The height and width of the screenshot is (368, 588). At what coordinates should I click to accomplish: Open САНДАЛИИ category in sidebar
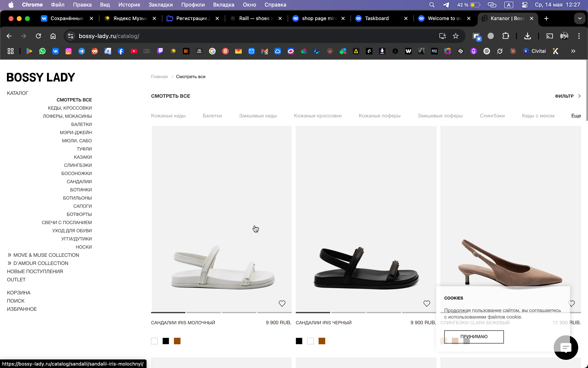coord(79,182)
